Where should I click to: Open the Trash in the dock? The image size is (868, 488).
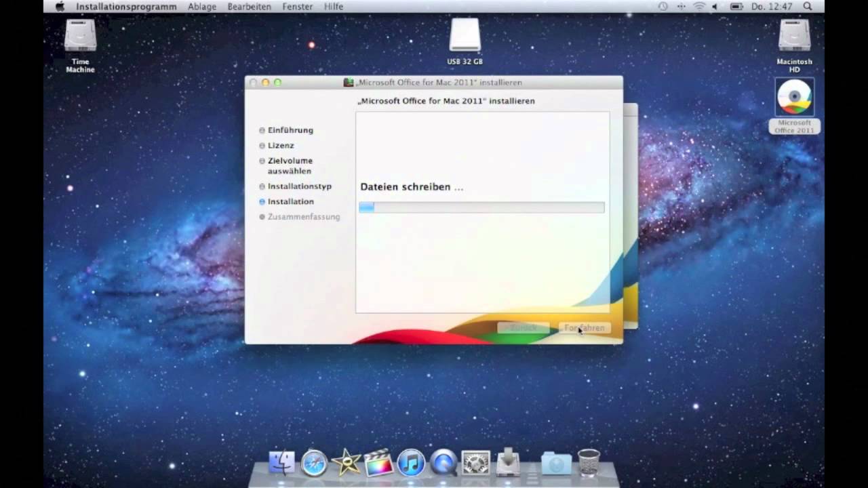(x=589, y=462)
